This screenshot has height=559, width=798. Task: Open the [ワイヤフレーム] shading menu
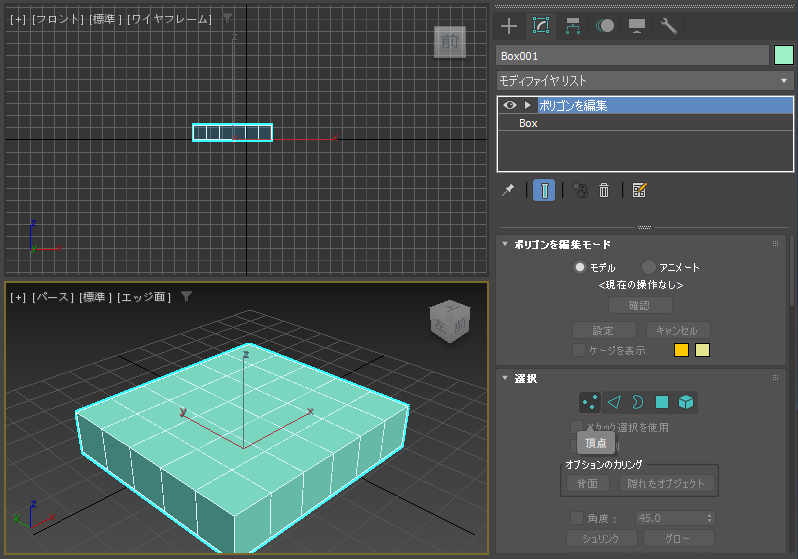(169, 19)
